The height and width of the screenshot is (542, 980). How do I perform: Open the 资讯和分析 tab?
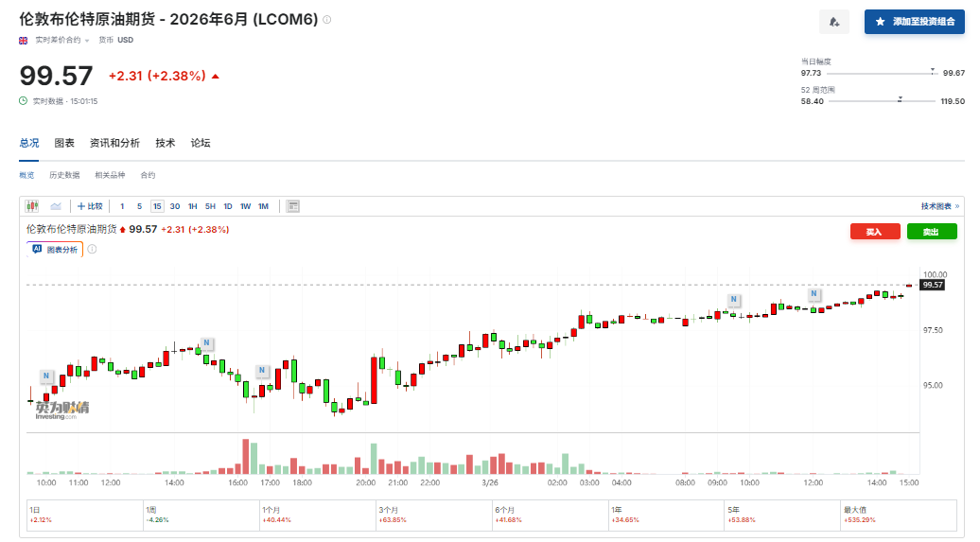114,143
